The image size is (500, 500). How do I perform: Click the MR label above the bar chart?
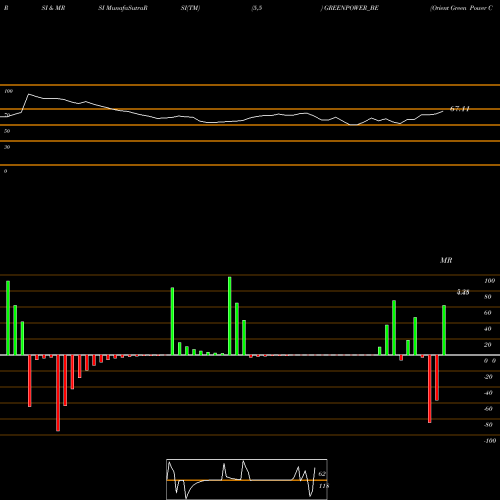point(446,260)
